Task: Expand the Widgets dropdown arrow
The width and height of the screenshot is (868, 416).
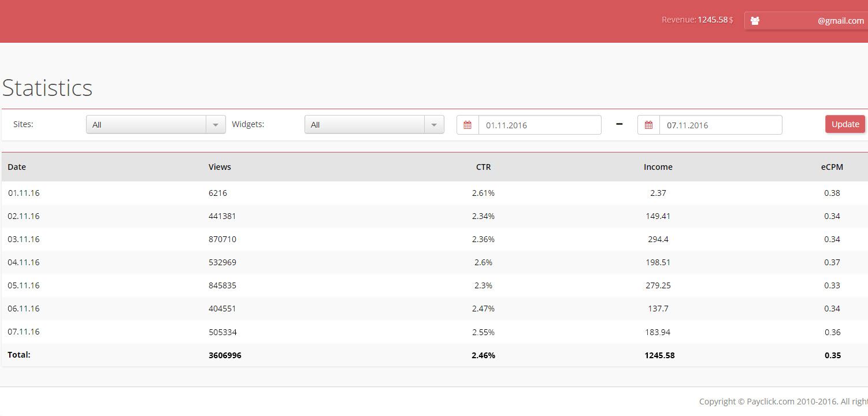Action: (434, 125)
